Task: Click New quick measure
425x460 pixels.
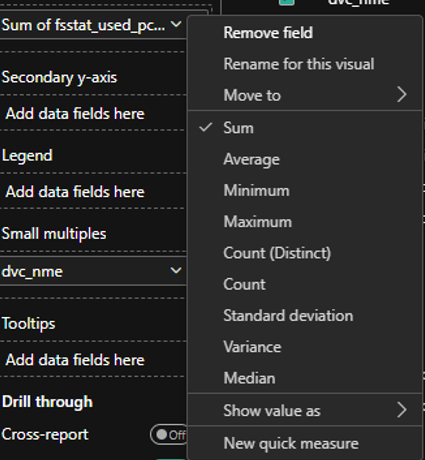Action: [x=291, y=444]
